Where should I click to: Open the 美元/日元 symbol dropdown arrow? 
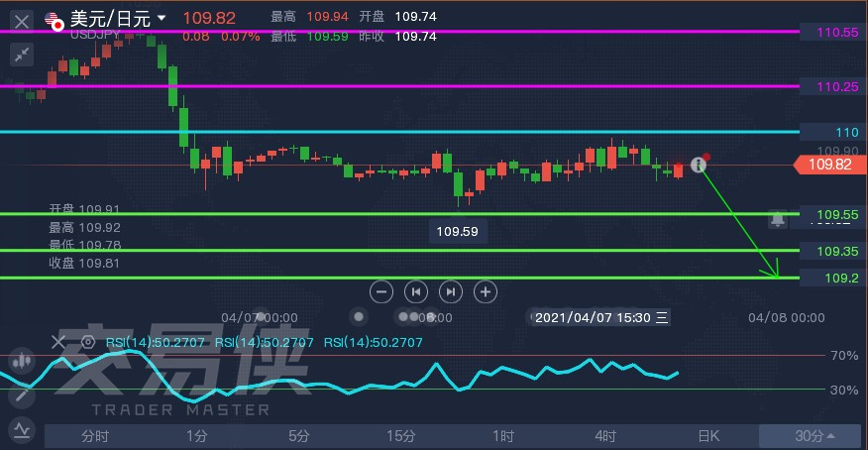click(162, 18)
